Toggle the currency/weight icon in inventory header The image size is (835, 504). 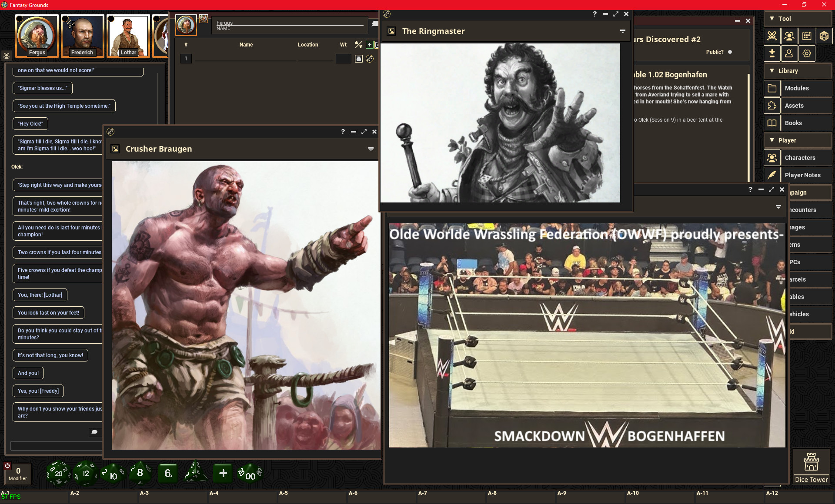click(358, 45)
